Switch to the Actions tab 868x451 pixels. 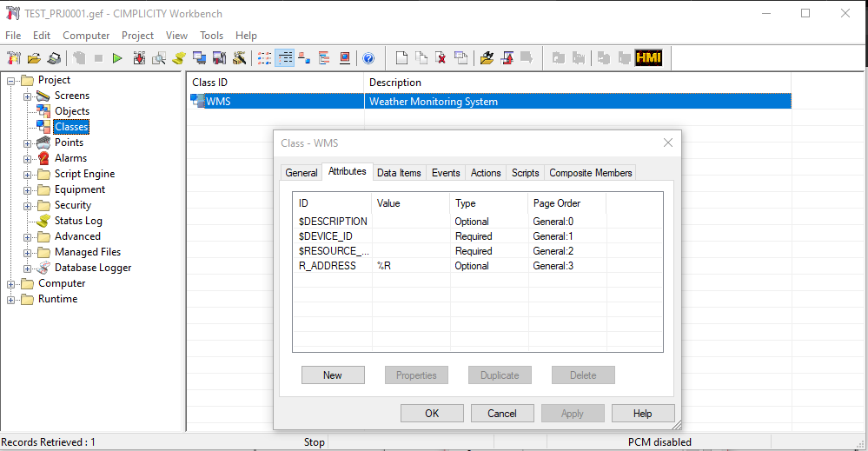tap(486, 173)
